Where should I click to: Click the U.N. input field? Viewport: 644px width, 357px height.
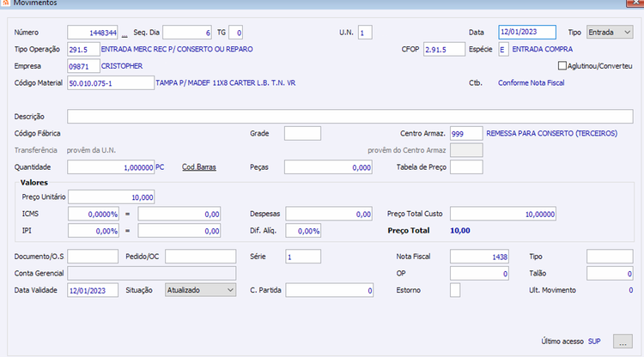(x=365, y=33)
